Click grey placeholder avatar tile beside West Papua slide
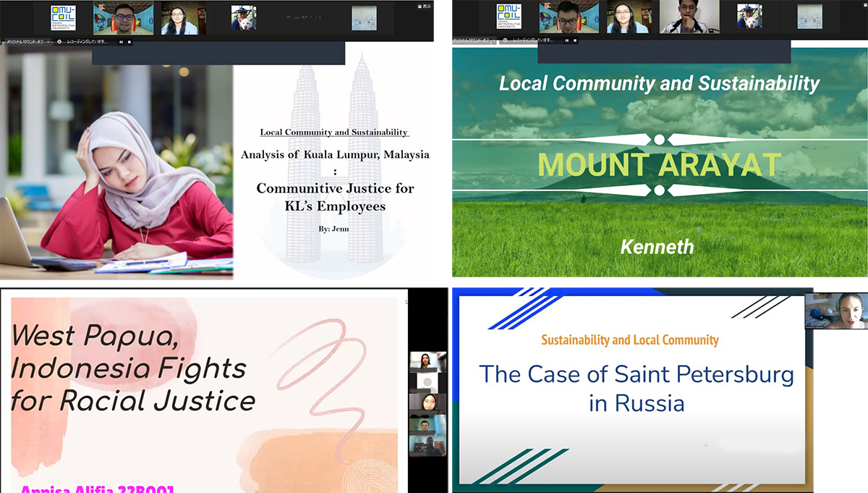The image size is (868, 493). pos(427,382)
